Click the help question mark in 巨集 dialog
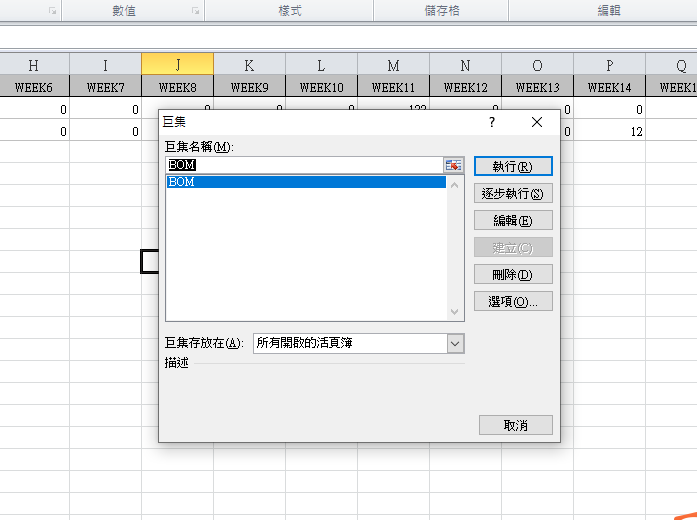 [x=491, y=122]
